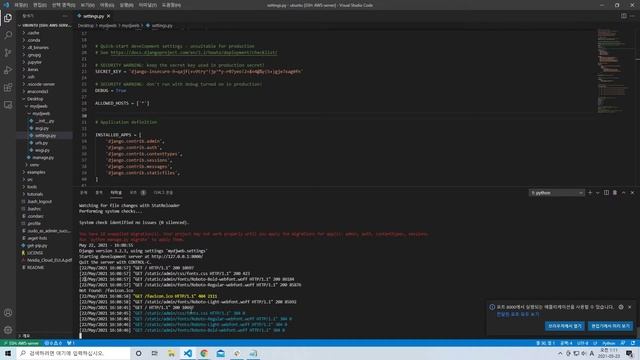This screenshot has width=640, height=360.
Task: Change the UTF-8 encoding in the status bar
Action: [x=582, y=343]
